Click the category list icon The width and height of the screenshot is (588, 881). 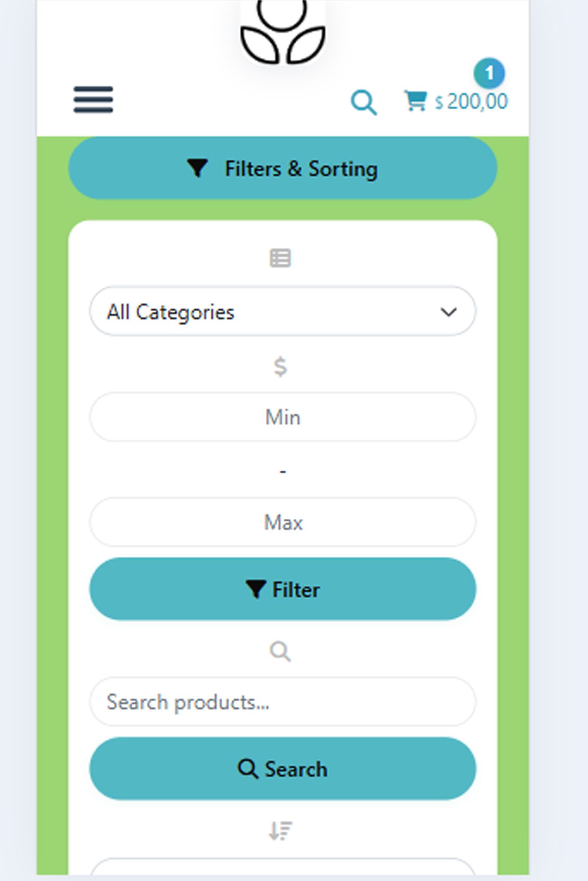[280, 258]
